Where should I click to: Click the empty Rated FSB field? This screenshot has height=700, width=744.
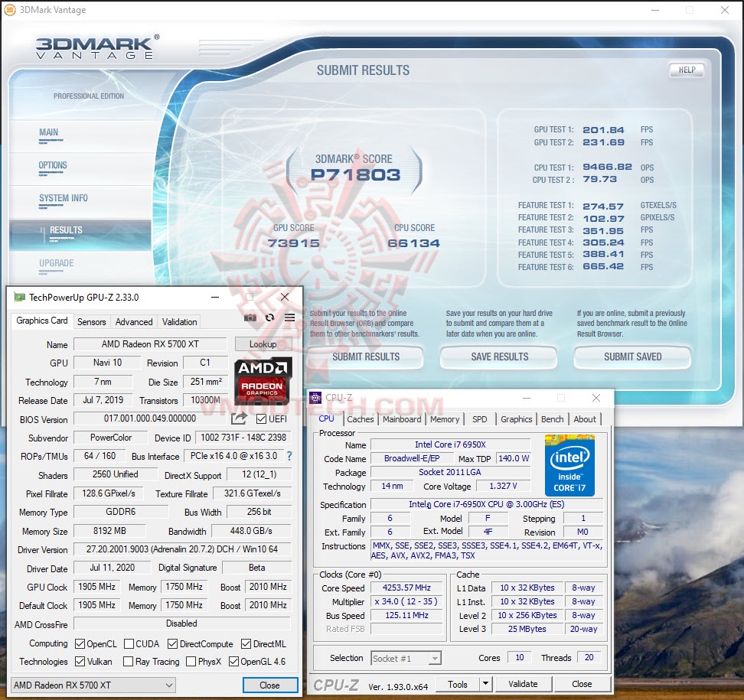tap(406, 629)
